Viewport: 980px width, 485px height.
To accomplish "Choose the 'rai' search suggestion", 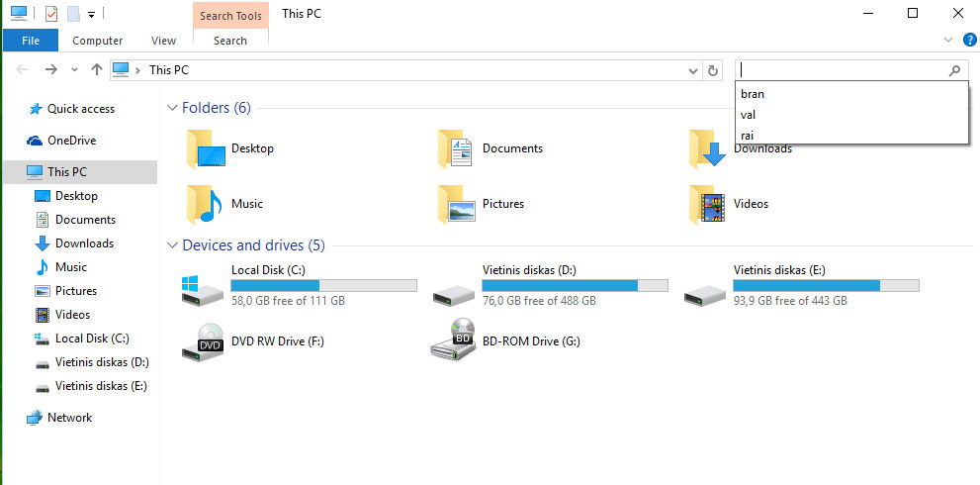I will point(851,136).
